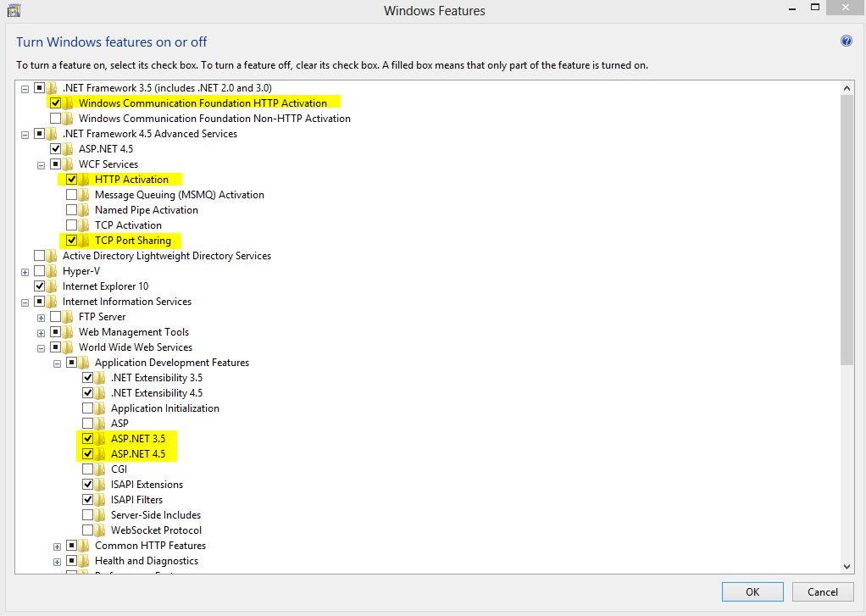Expand the Common HTTP Features node
The image size is (866, 616).
coord(58,547)
